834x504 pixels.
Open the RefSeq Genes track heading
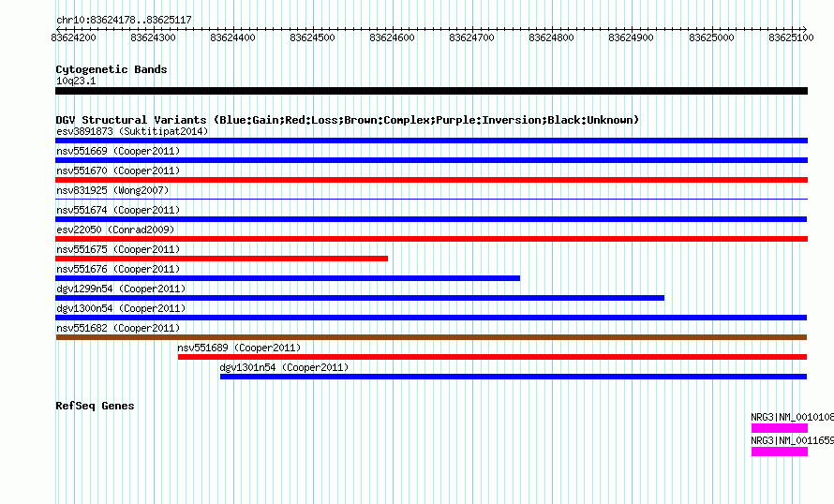point(95,406)
